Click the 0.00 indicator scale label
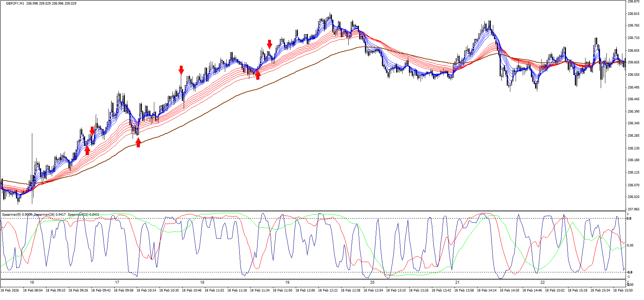The height and width of the screenshot is (300, 644). click(630, 245)
